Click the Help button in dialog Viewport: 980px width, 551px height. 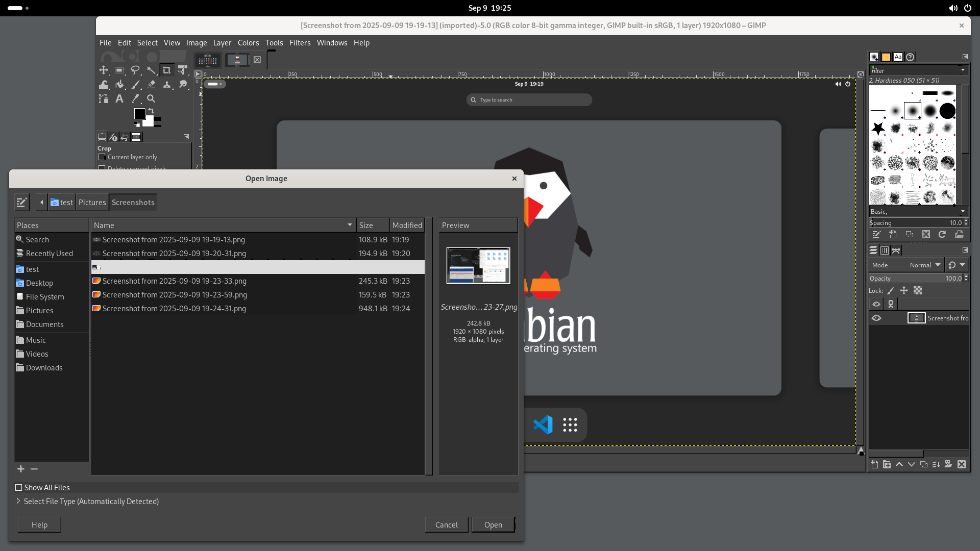39,525
